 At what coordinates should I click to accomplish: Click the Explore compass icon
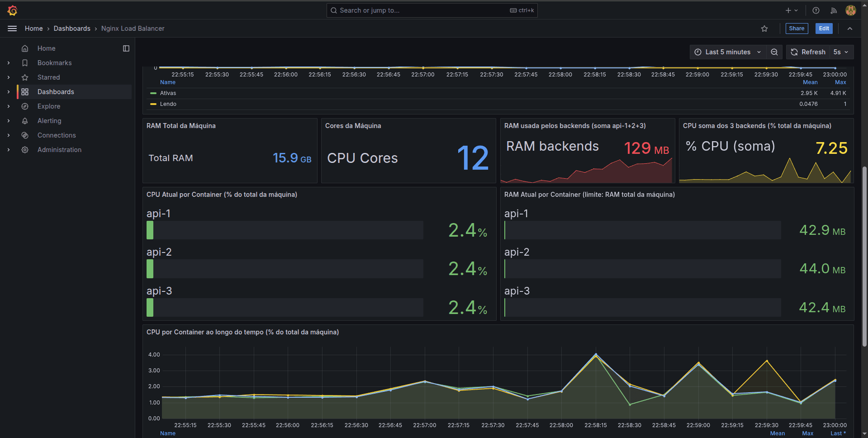pos(25,106)
